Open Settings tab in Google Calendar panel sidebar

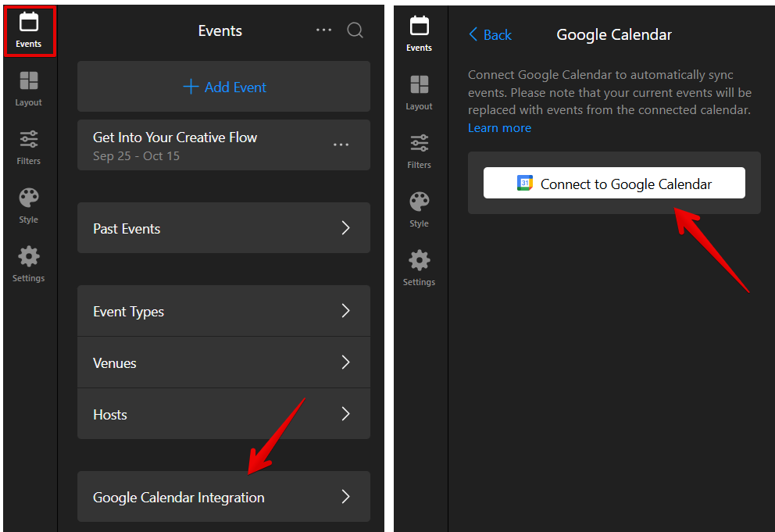(419, 268)
